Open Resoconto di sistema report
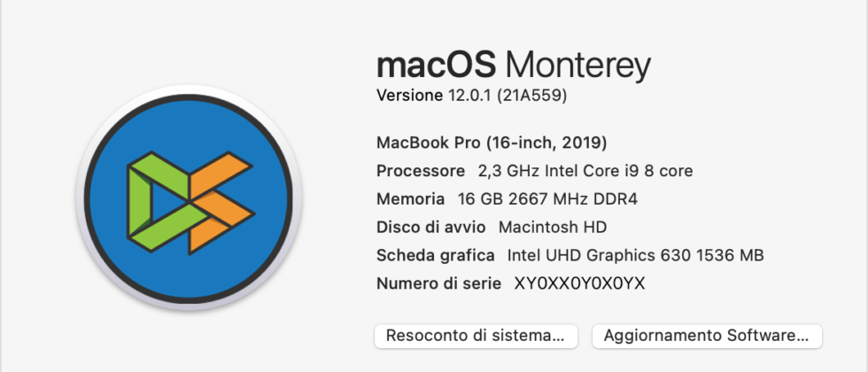 pos(476,336)
